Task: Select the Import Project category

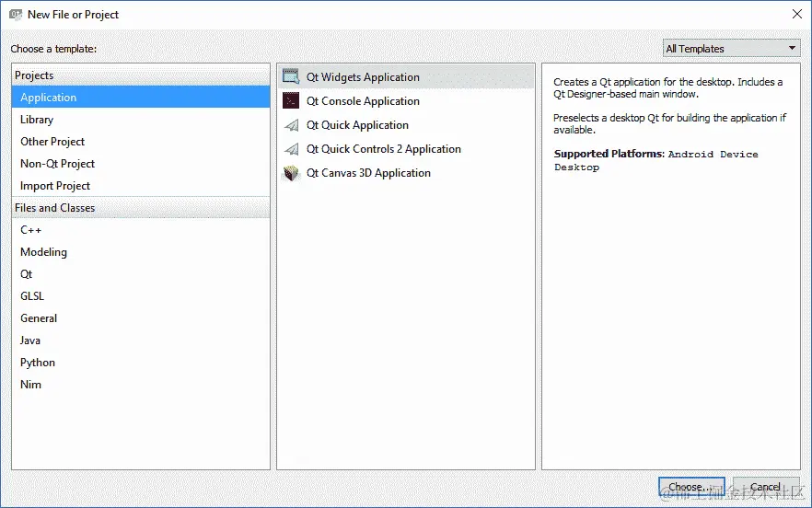Action: coord(141,185)
